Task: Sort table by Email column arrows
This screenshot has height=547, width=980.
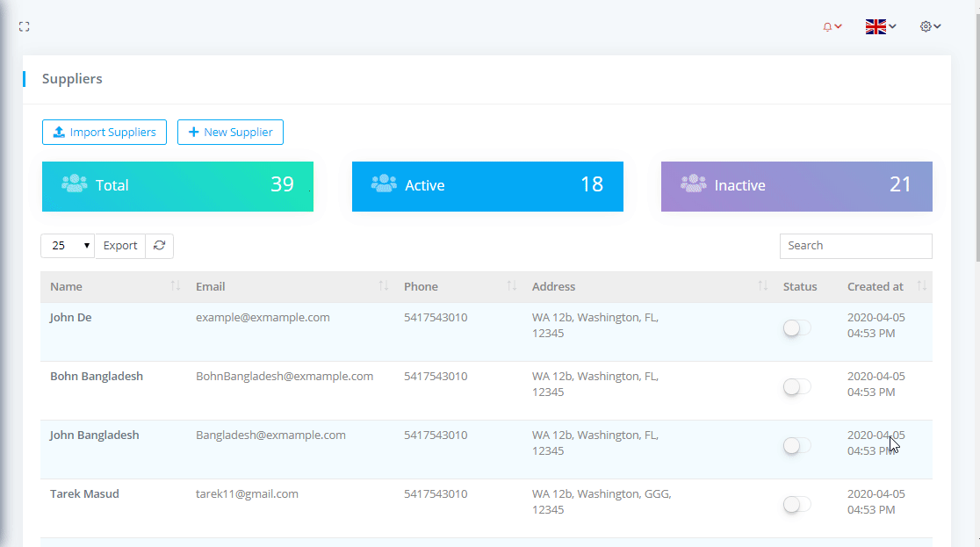Action: click(x=384, y=287)
